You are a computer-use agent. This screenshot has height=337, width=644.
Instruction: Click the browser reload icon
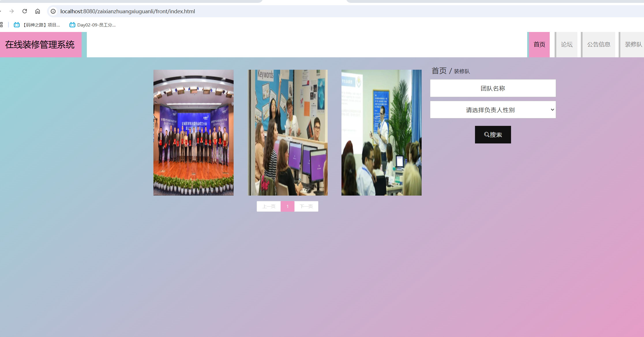pos(25,11)
